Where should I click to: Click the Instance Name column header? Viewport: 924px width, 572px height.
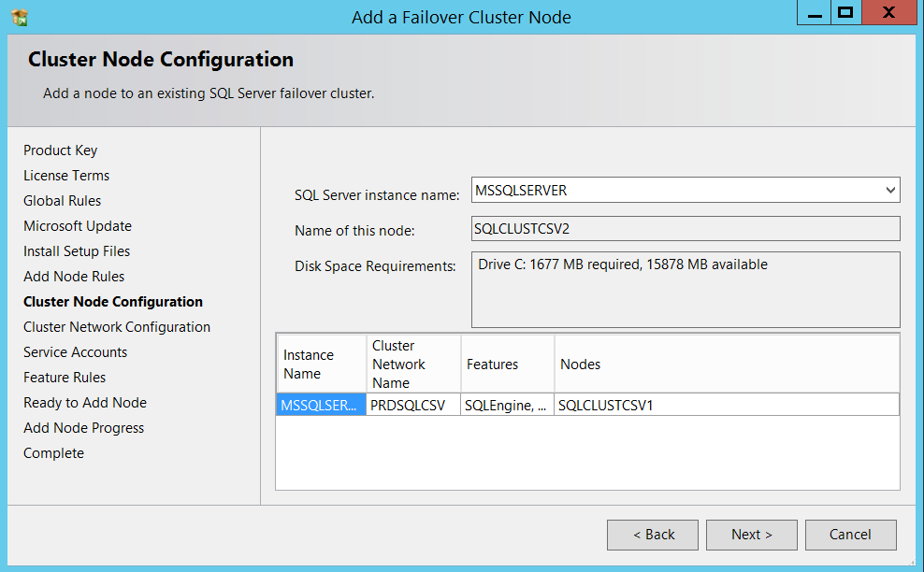[x=320, y=365]
